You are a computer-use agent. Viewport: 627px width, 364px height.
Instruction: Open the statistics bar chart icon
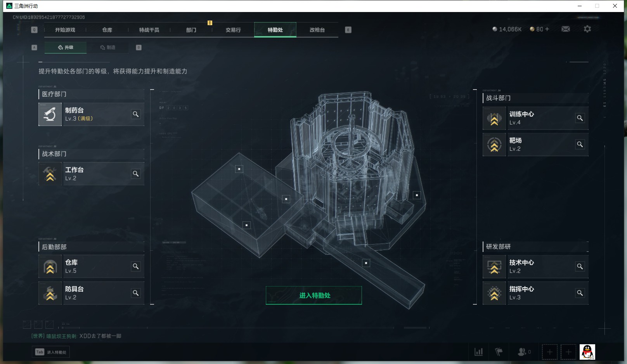point(479,352)
